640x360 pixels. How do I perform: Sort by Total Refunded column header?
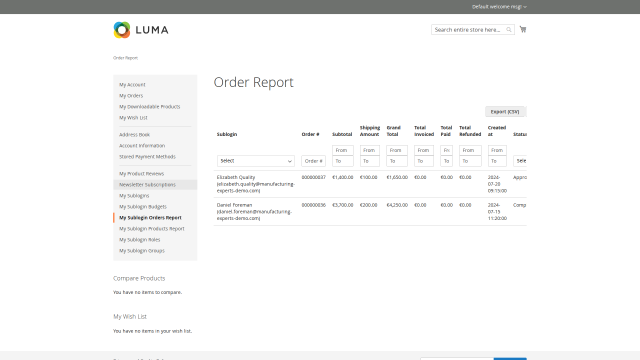(470, 131)
